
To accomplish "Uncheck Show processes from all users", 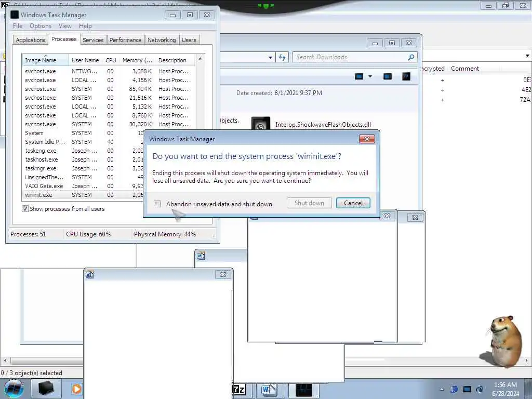I will [25, 209].
